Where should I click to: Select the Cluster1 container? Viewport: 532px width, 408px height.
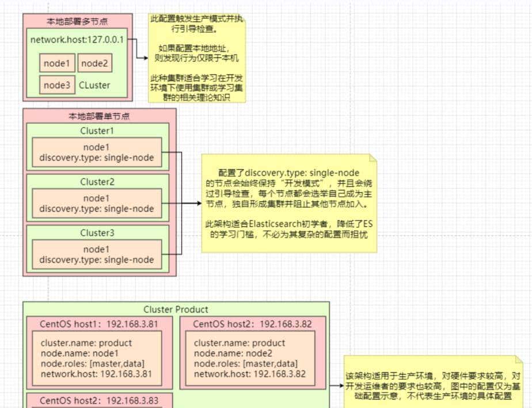click(98, 131)
